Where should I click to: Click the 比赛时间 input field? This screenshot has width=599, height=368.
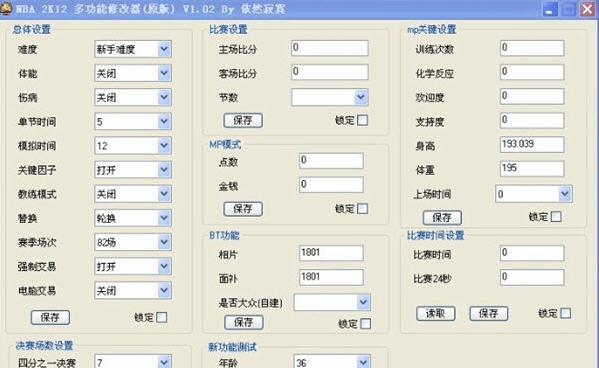pos(532,253)
